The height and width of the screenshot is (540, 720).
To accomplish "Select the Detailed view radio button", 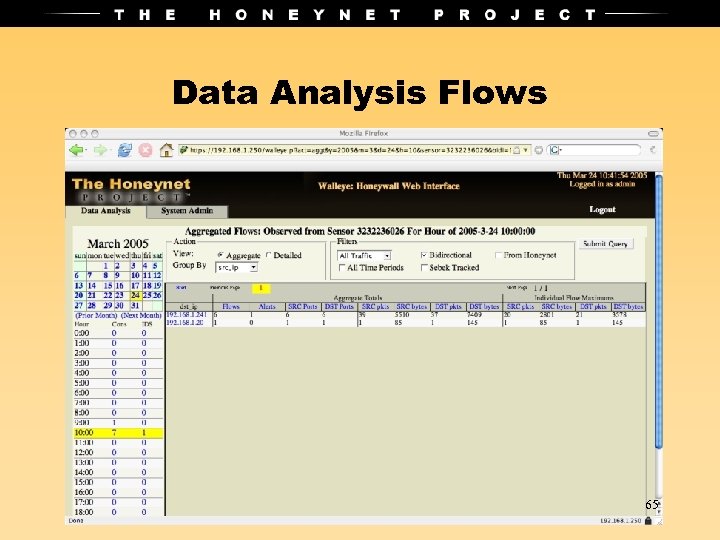I will 269,255.
